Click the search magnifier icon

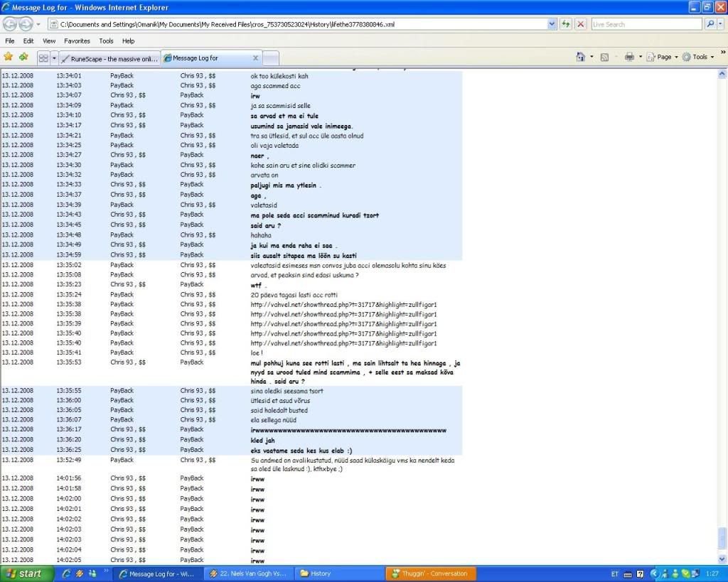[x=710, y=24]
